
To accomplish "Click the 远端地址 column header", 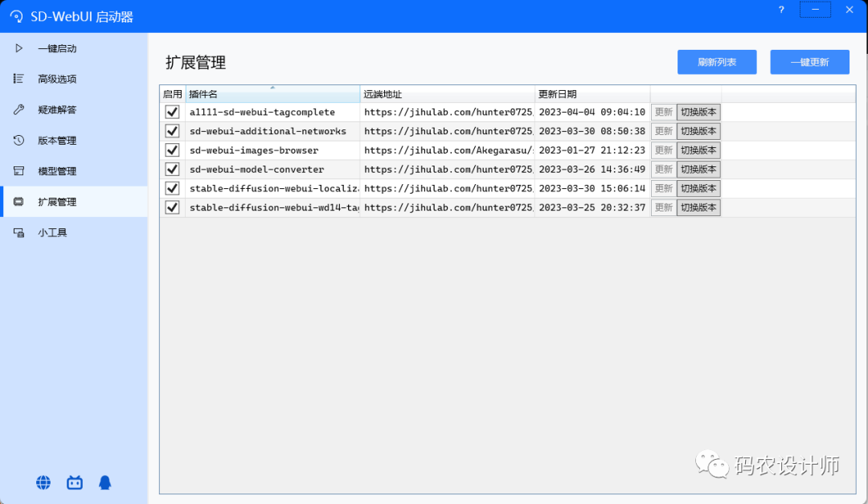I will tap(447, 94).
